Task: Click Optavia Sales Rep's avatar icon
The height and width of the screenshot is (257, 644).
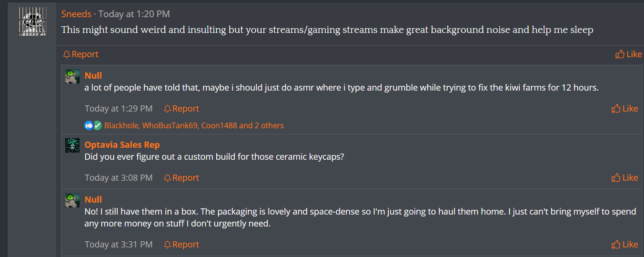Action: click(x=72, y=145)
